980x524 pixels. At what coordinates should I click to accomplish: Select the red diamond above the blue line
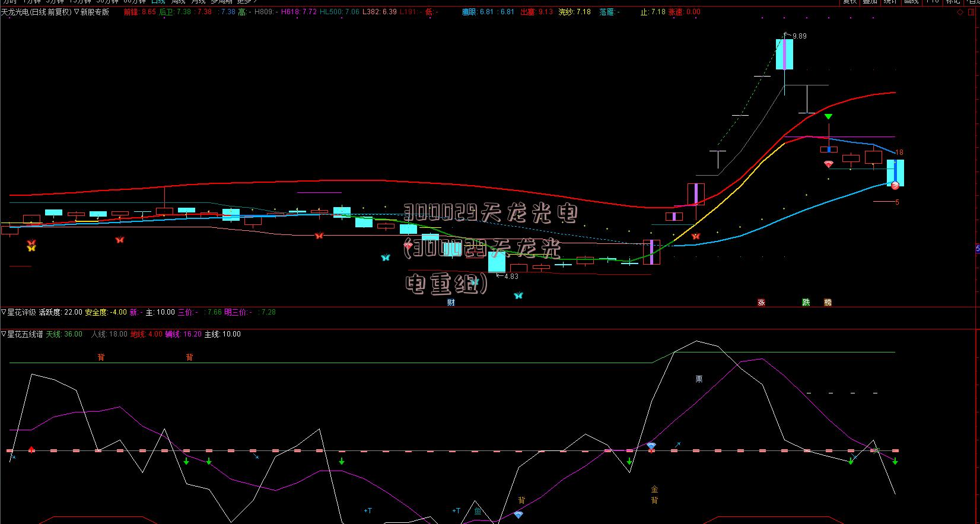tap(829, 164)
